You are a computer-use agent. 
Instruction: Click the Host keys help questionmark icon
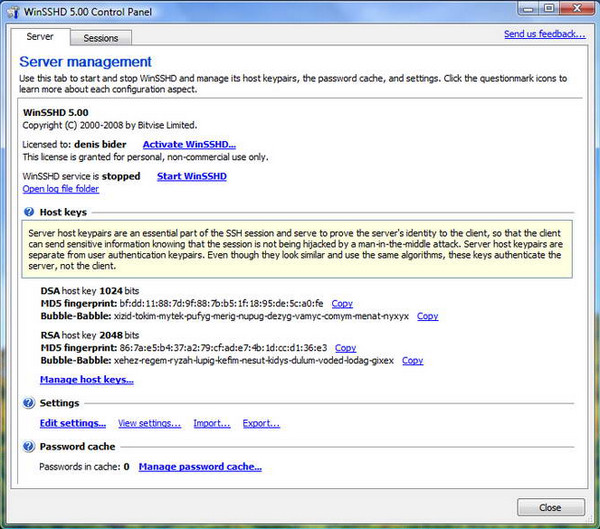click(x=29, y=212)
